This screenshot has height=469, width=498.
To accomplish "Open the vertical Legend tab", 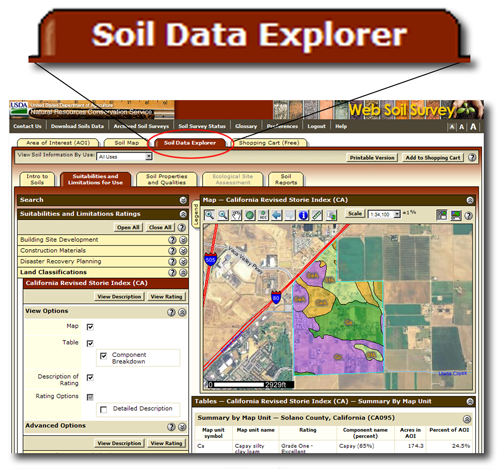I will coord(196,215).
